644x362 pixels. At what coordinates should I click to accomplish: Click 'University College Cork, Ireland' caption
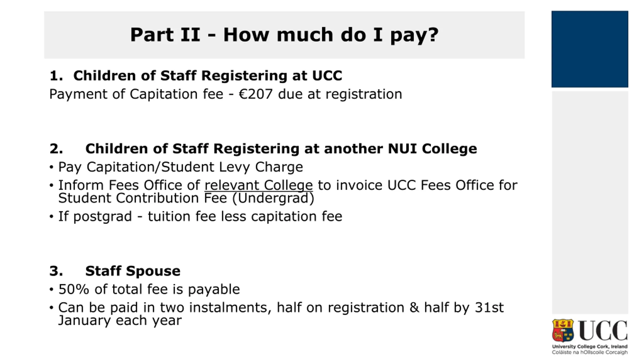click(x=590, y=346)
